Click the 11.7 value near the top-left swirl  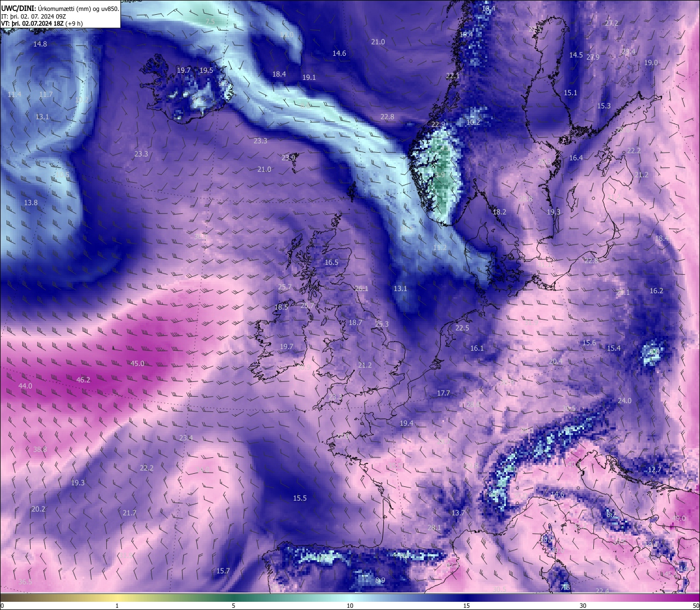(x=46, y=94)
